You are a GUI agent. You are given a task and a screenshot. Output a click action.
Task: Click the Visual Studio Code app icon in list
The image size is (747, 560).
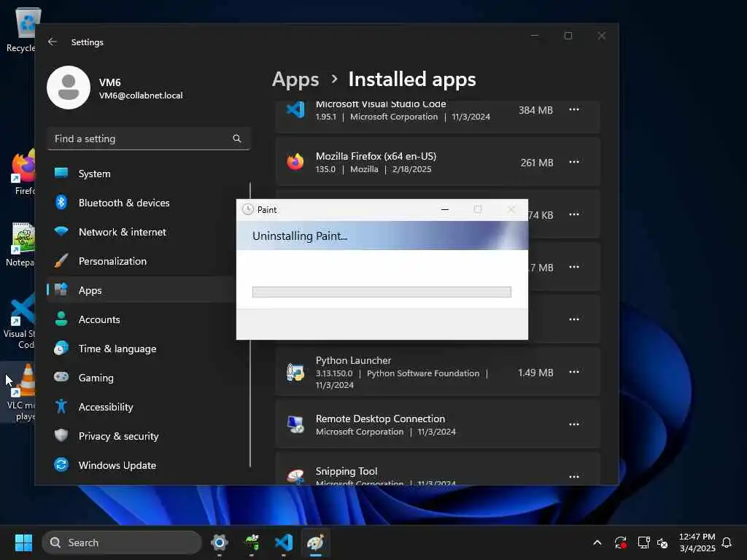tap(295, 110)
